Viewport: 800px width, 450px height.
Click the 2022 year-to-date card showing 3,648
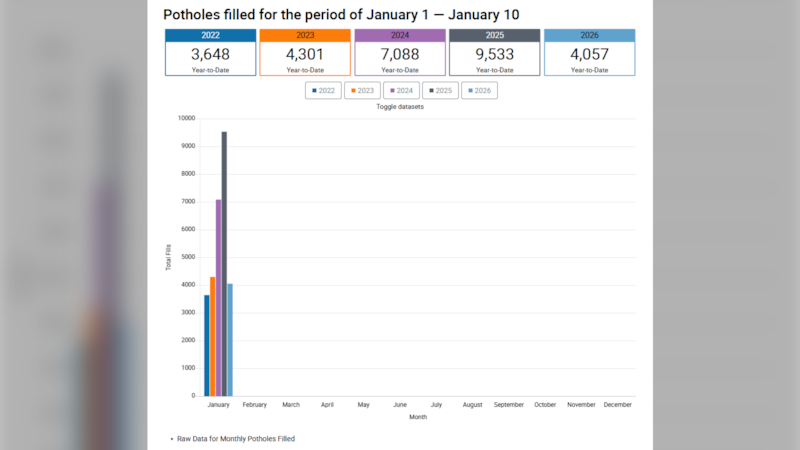click(210, 53)
